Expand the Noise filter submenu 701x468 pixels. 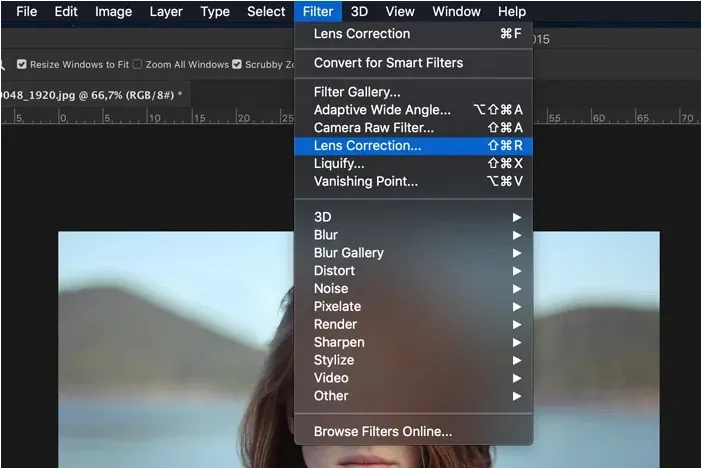pyautogui.click(x=331, y=289)
